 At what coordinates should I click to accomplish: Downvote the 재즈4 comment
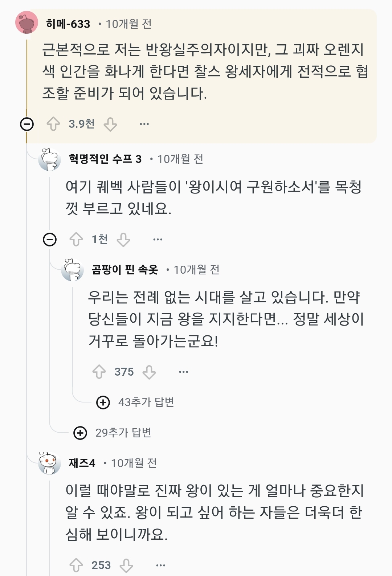[126, 565]
